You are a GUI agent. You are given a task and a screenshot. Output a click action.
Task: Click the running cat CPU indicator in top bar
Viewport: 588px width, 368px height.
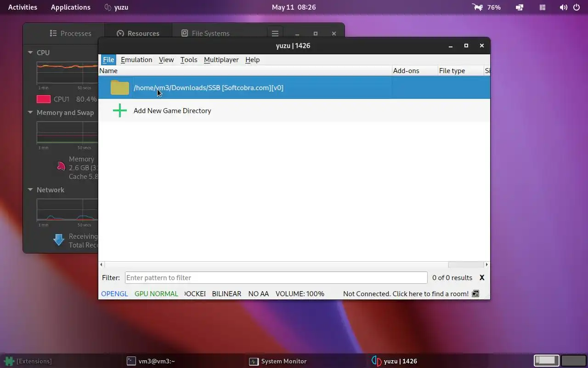(x=478, y=7)
